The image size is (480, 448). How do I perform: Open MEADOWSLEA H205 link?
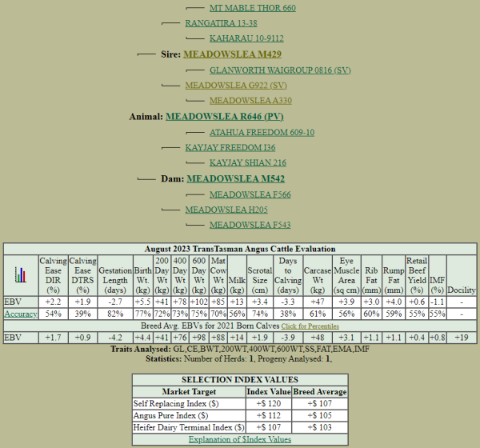tap(226, 210)
